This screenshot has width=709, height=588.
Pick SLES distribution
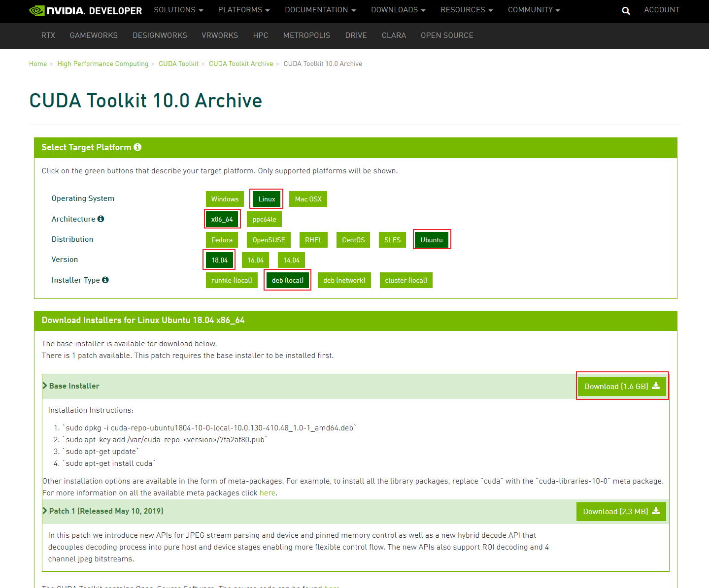click(x=392, y=240)
